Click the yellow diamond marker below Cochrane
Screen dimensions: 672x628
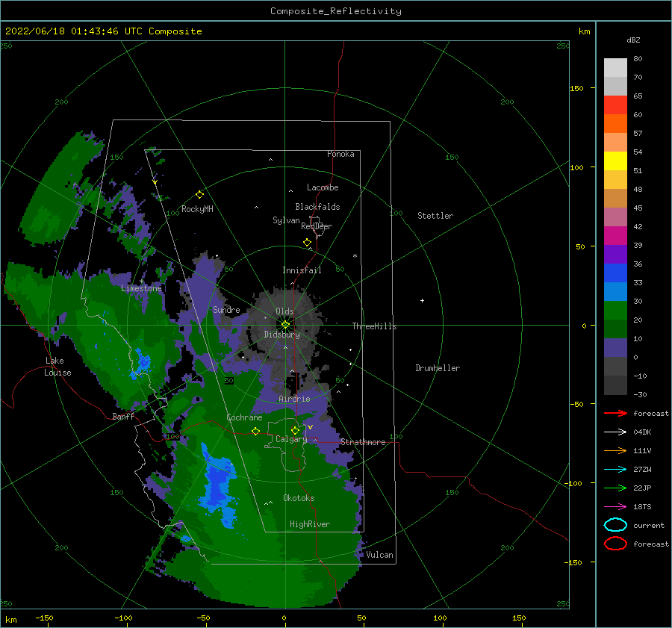pos(256,431)
